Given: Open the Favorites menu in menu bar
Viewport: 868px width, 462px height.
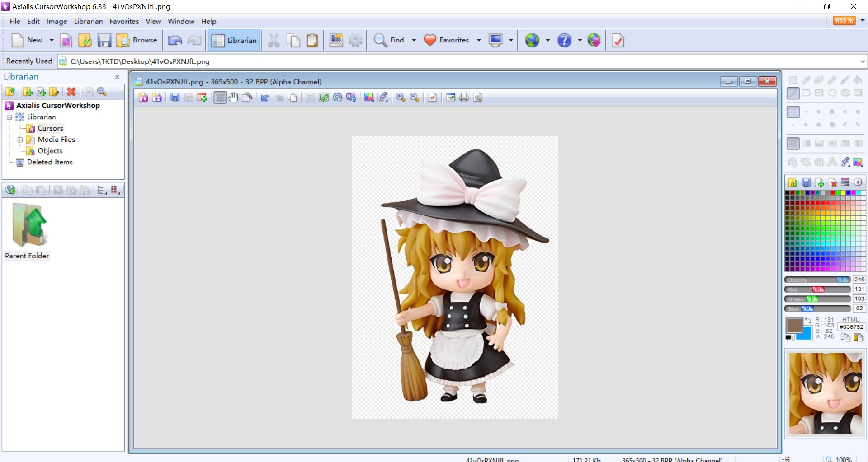Looking at the screenshot, I should [124, 21].
